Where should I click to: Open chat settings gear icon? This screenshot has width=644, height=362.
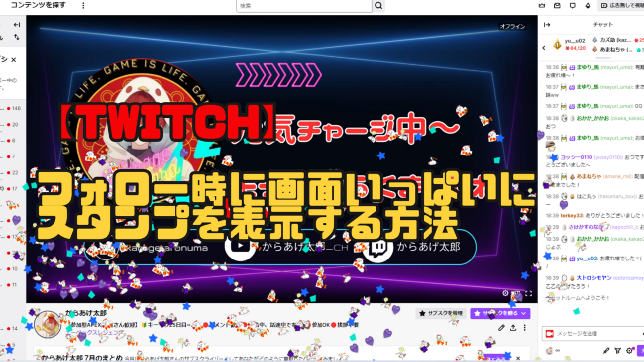(x=629, y=351)
